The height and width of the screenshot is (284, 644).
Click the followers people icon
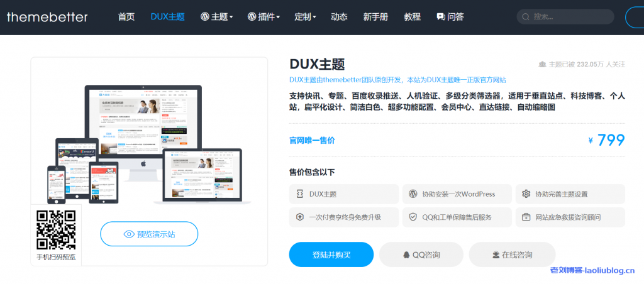[543, 65]
